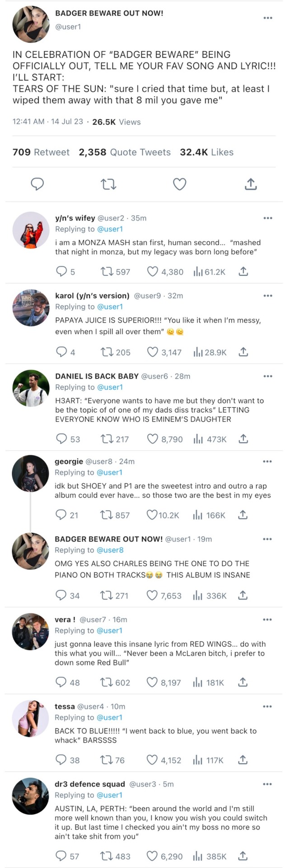The height and width of the screenshot is (868, 289).
Task: Like y/n's wifey's MONZA MASH reply
Action: point(153,271)
